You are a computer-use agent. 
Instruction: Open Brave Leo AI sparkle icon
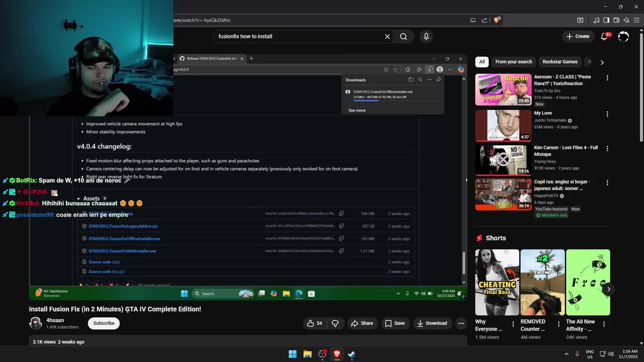point(626,20)
